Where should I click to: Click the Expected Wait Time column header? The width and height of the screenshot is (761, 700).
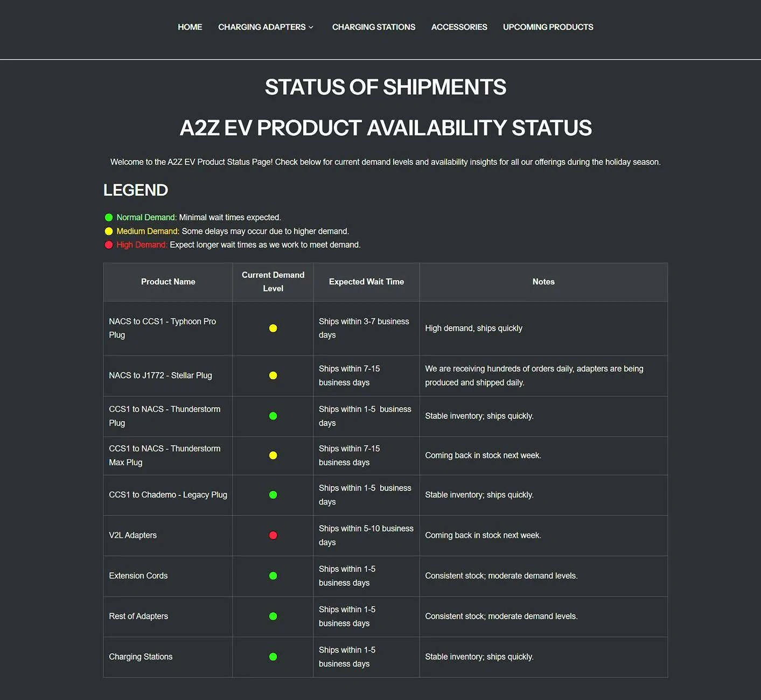click(x=366, y=282)
